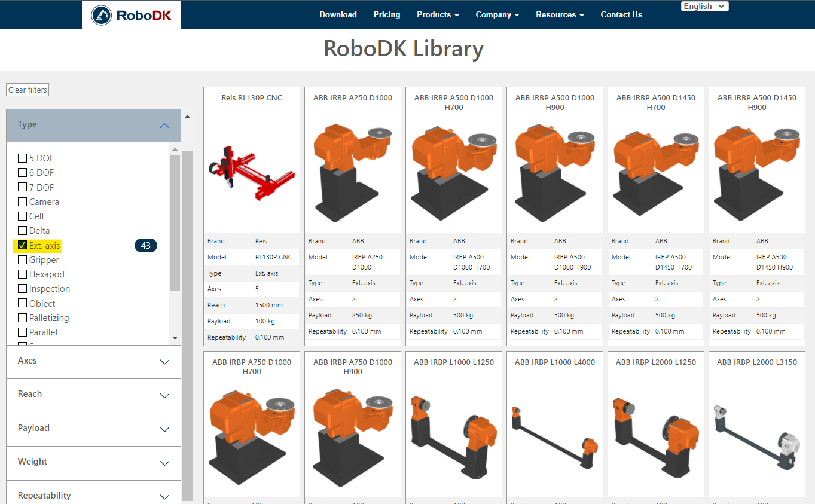Check the Gripper filter checkbox

click(x=22, y=260)
